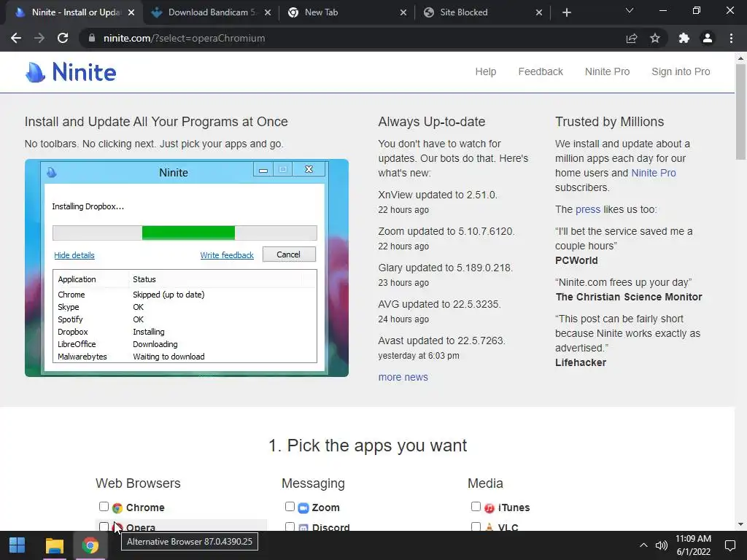Click the forward navigation arrow
Image resolution: width=747 pixels, height=560 pixels.
coord(39,38)
